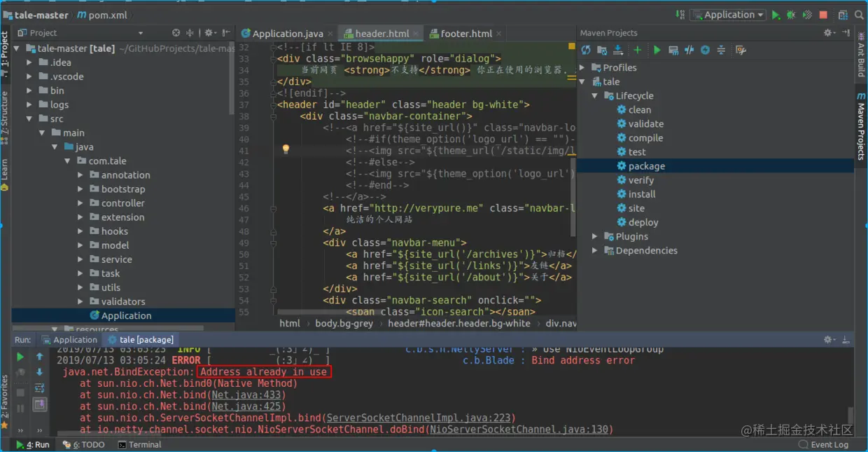
Task: Expand the Dependencies node in Maven
Action: pos(594,251)
